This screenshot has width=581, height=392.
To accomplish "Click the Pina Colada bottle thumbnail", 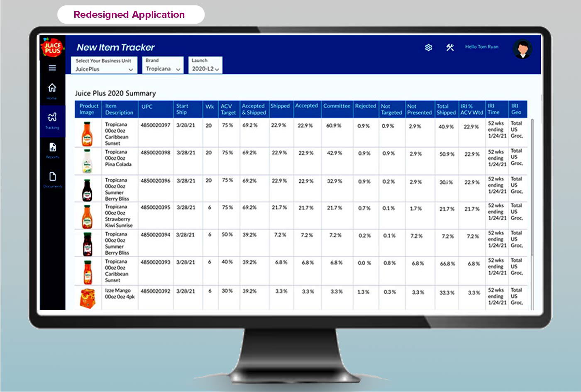I will pos(87,161).
